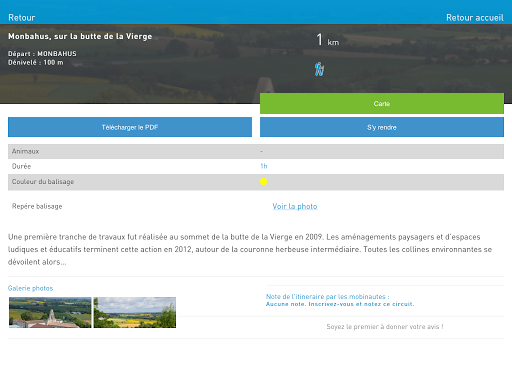Click the Animaux row

click(256, 151)
